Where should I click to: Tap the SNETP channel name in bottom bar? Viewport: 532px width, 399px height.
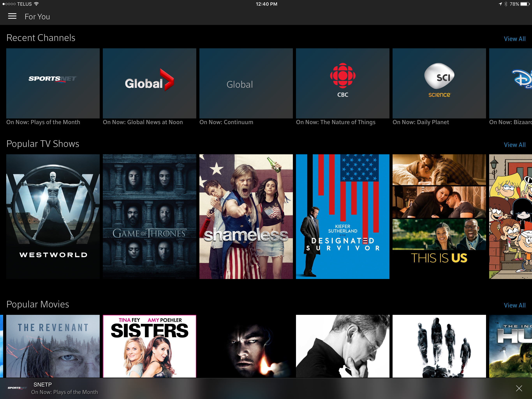43,385
